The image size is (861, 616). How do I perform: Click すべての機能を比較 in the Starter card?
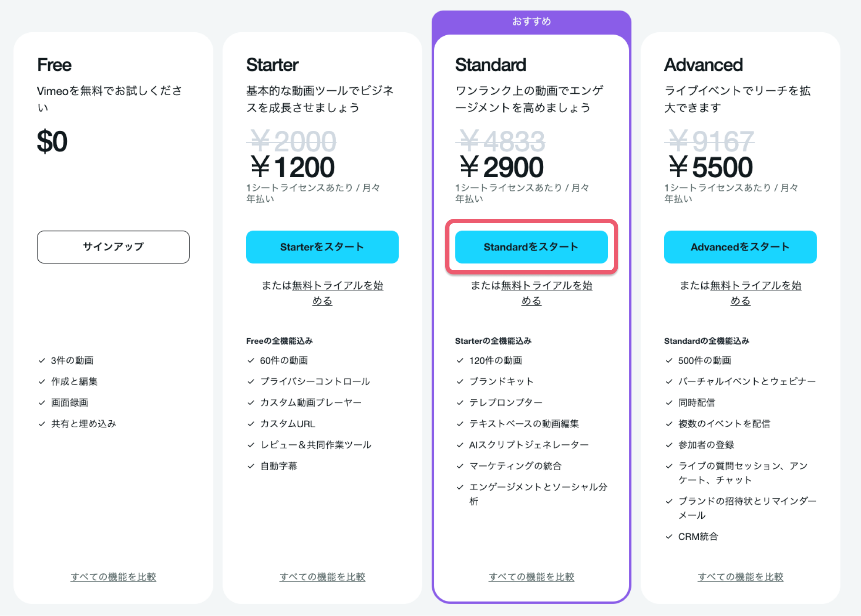(x=322, y=576)
